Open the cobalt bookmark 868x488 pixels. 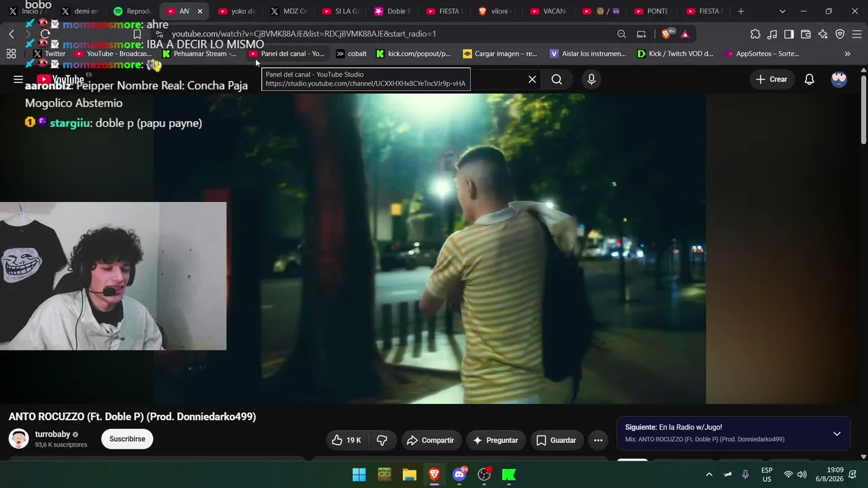tap(351, 54)
